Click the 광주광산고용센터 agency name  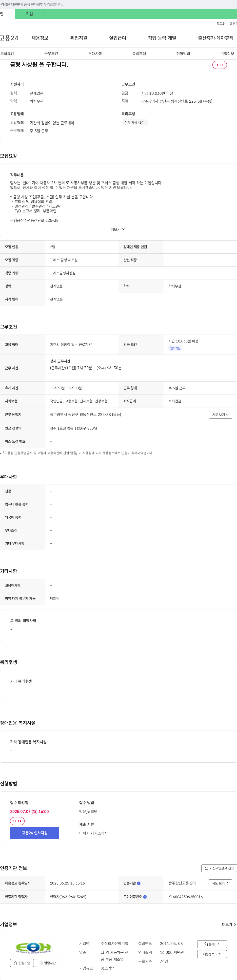(x=182, y=883)
